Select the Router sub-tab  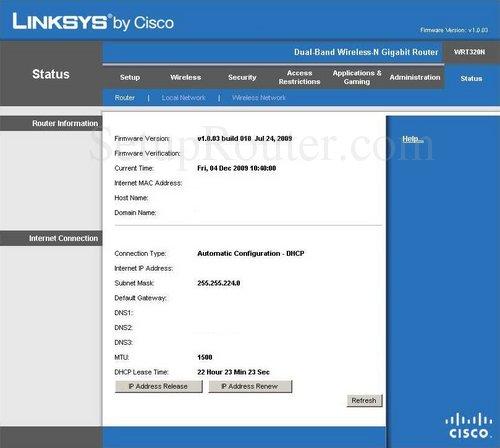click(125, 98)
